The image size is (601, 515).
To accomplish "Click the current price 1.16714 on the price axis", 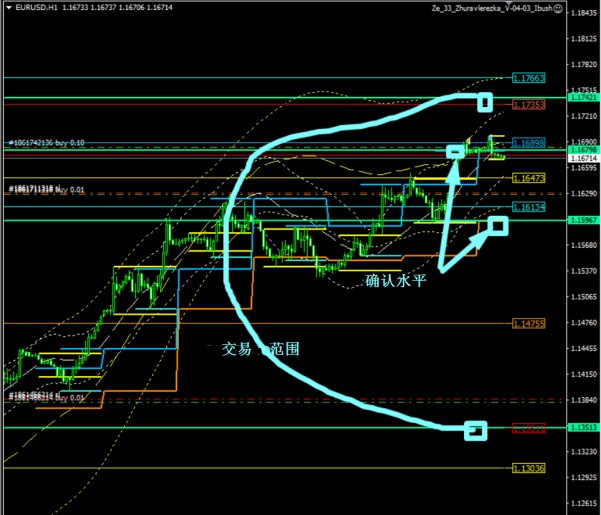I will click(582, 159).
